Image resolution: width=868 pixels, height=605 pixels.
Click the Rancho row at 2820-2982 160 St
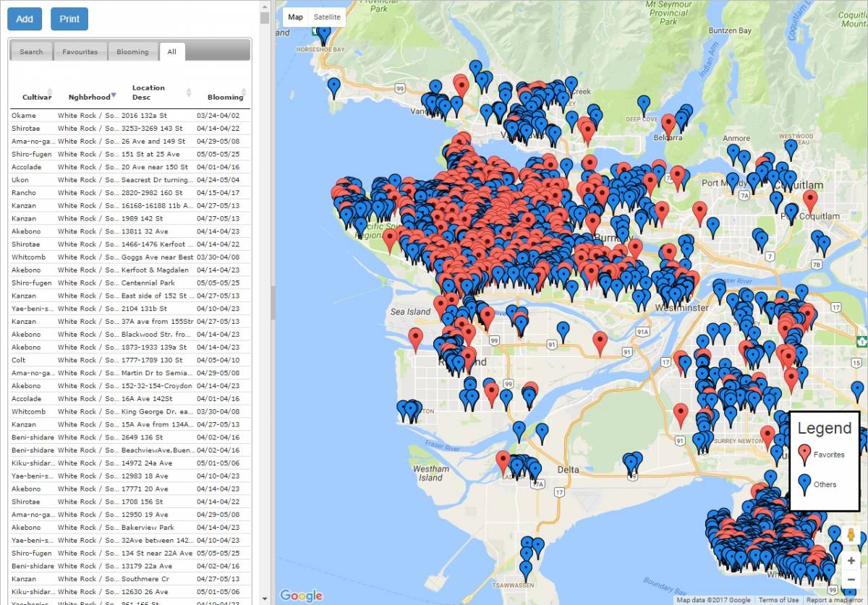[x=130, y=193]
